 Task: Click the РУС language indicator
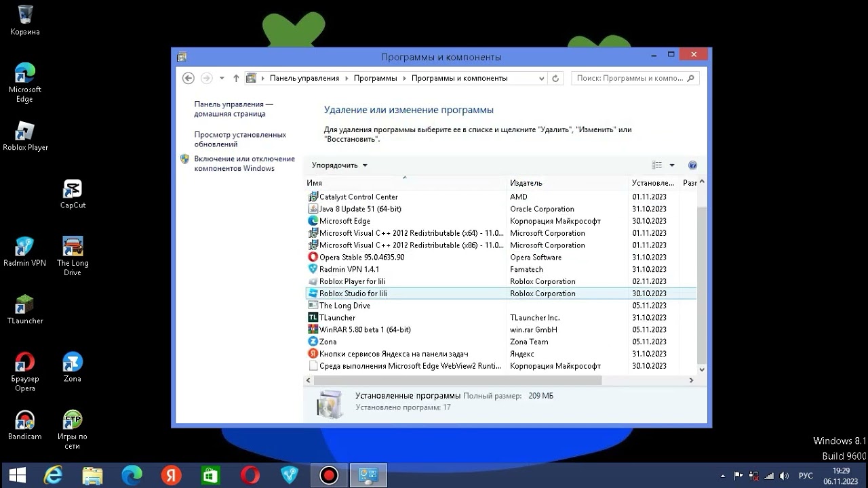tap(806, 476)
